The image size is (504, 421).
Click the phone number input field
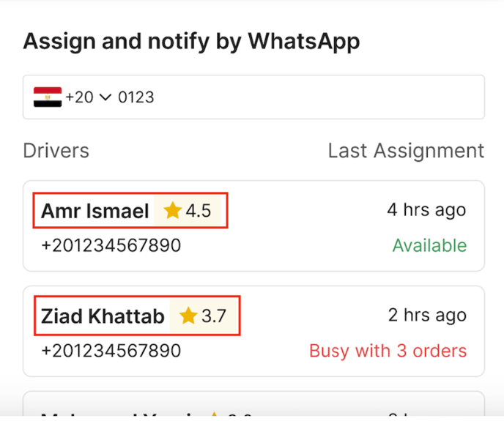point(293,97)
